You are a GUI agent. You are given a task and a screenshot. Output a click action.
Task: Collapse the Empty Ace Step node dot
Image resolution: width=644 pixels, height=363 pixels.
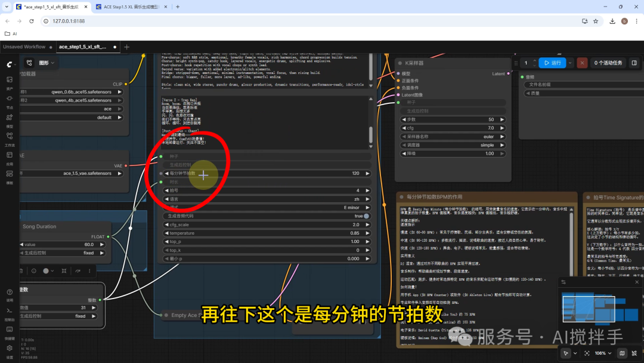pos(166,315)
